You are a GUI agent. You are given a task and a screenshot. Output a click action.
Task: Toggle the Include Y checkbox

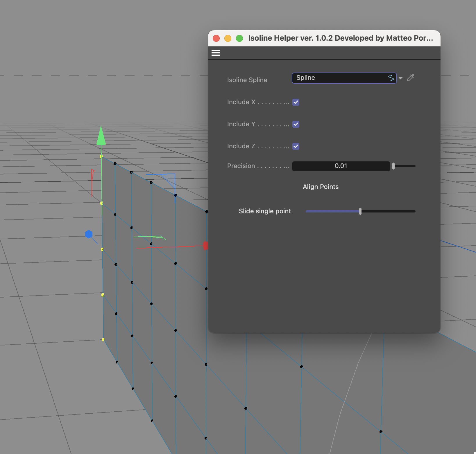tap(296, 124)
